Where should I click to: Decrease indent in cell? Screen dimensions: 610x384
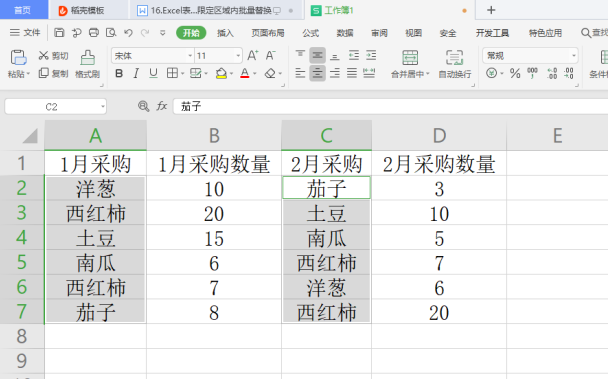pyautogui.click(x=354, y=56)
